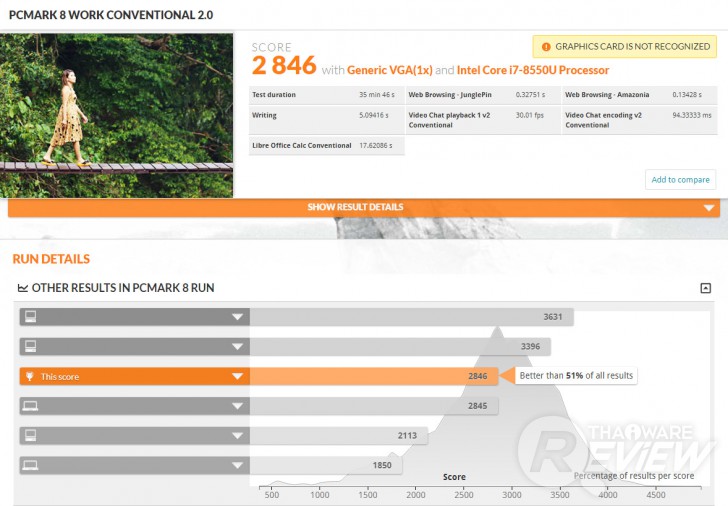This screenshot has height=506, width=728.
Task: Click the 2845 result bar
Action: [x=374, y=406]
